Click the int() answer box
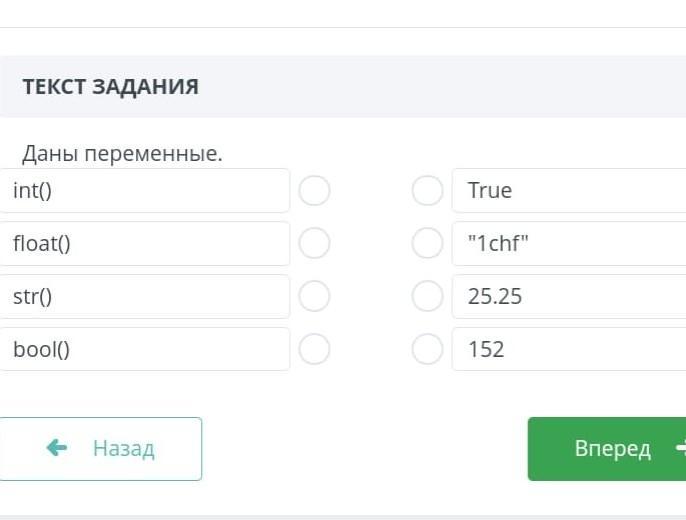Image resolution: width=686 pixels, height=520 pixels. (145, 190)
